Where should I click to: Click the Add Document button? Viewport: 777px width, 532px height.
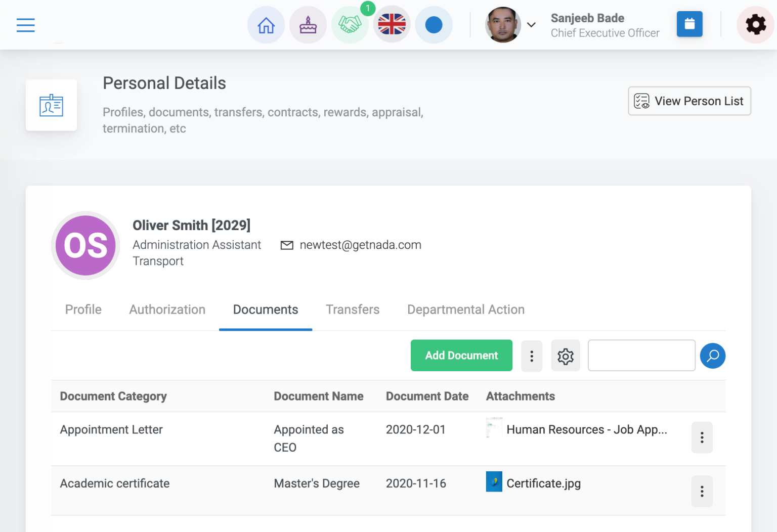pyautogui.click(x=461, y=356)
